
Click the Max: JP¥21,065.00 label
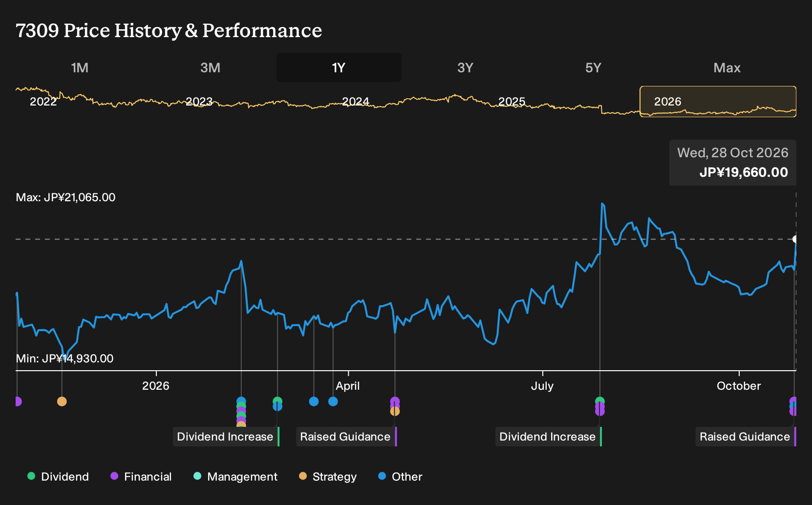point(65,197)
